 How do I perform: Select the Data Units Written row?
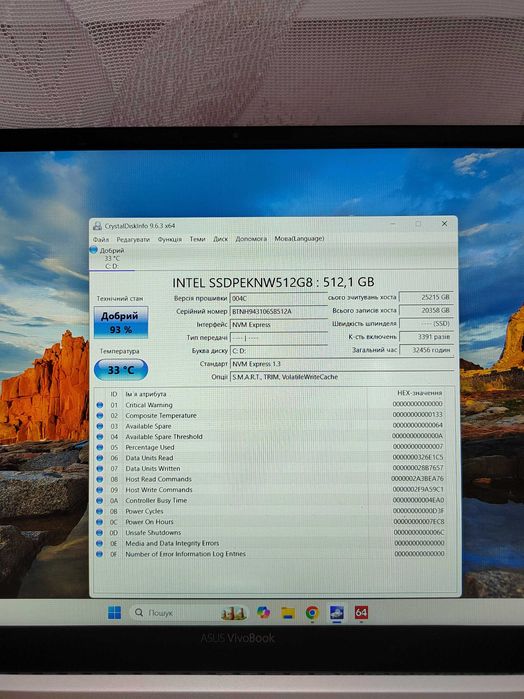click(272, 469)
